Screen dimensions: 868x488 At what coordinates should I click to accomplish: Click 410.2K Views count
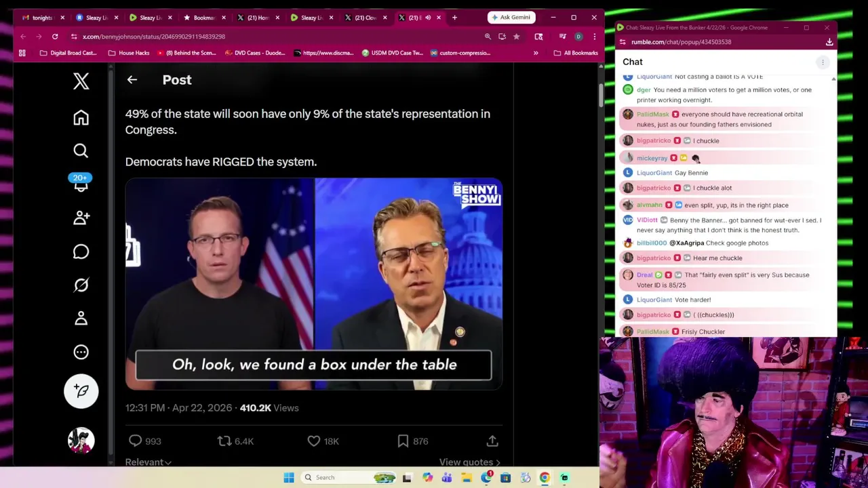269,408
